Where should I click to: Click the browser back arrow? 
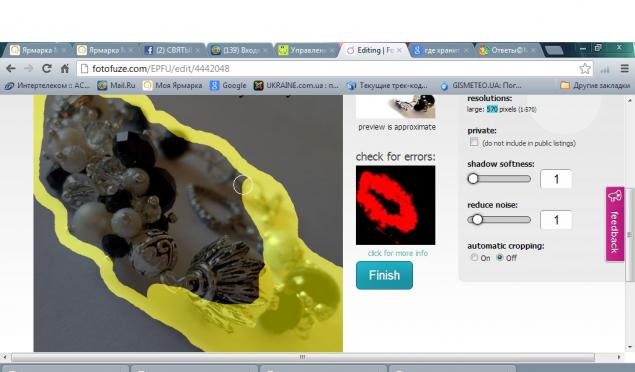[x=11, y=69]
